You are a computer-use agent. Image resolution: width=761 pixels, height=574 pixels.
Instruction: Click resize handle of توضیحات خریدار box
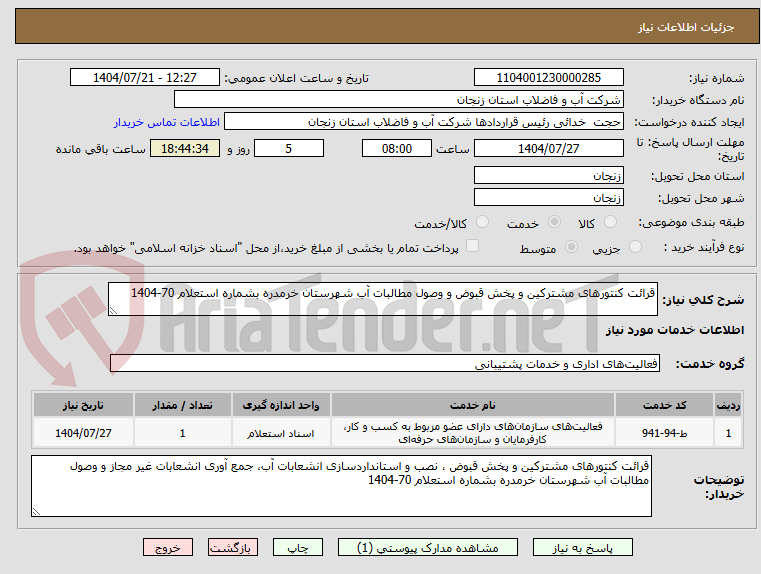36,511
